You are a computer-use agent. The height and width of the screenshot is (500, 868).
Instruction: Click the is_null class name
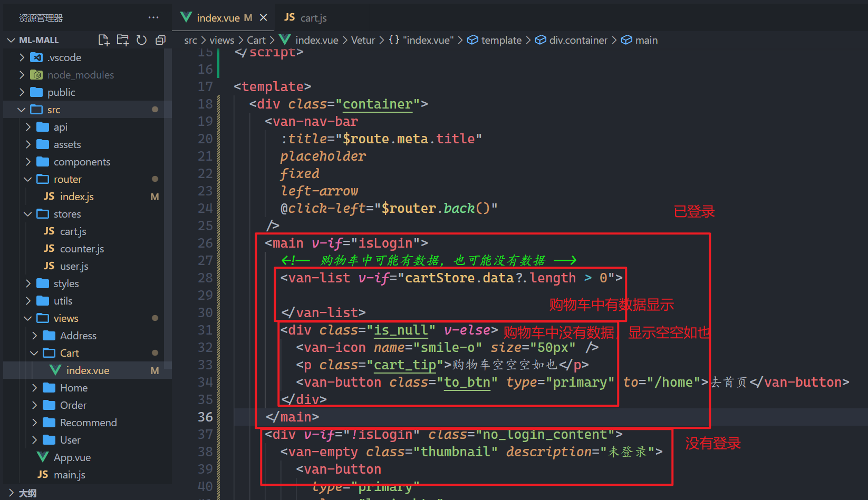[x=401, y=330]
